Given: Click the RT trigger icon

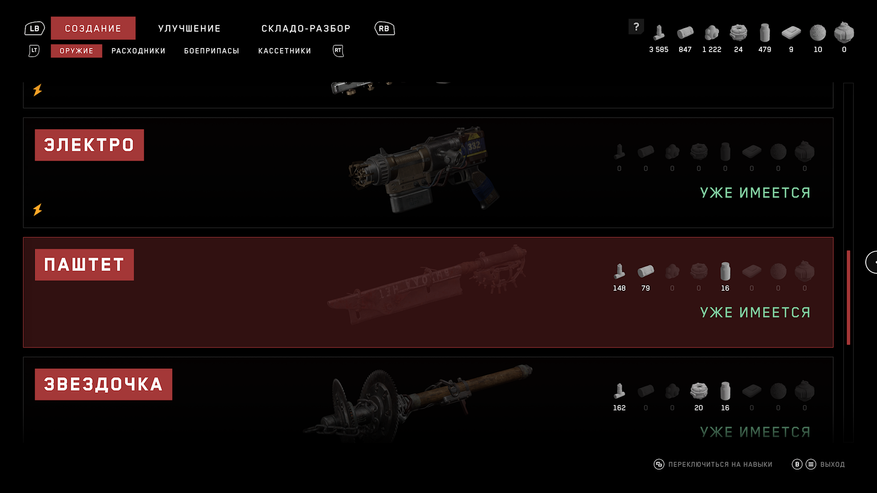Looking at the screenshot, I should coord(338,51).
